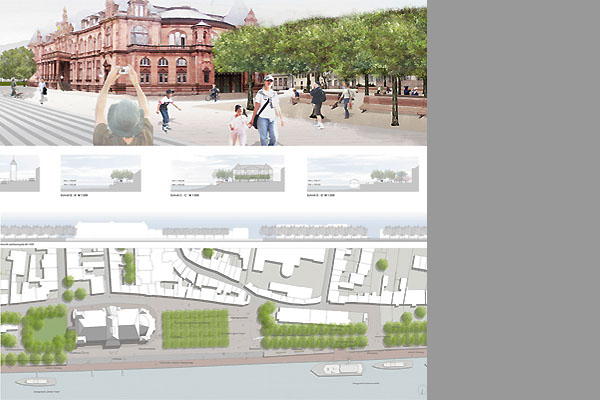Open the second section drawing thumbnail
This screenshot has width=600, height=400.
pos(100,173)
